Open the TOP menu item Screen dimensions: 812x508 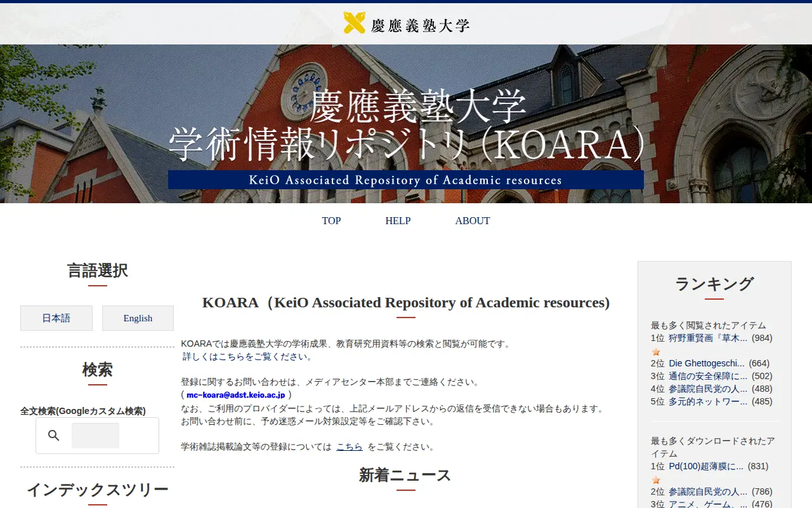point(331,221)
